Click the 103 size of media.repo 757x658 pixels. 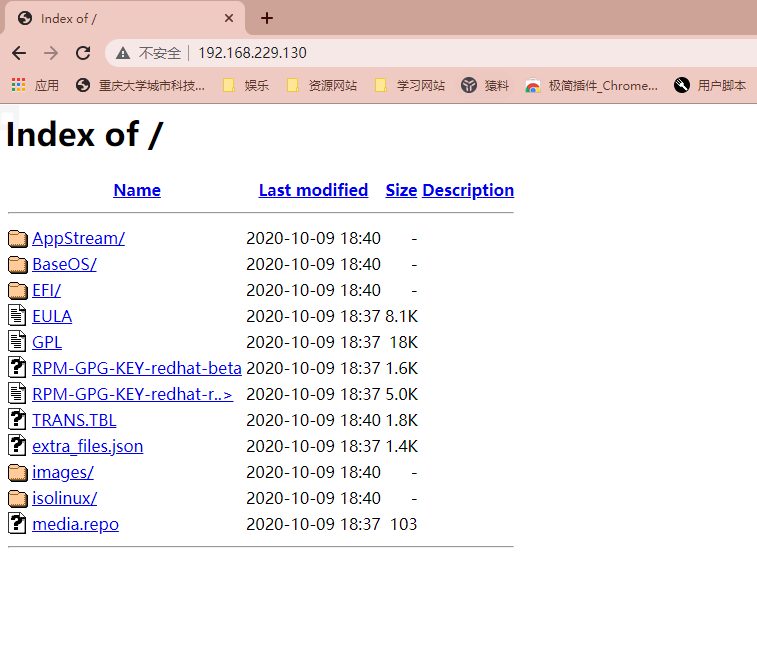point(403,525)
